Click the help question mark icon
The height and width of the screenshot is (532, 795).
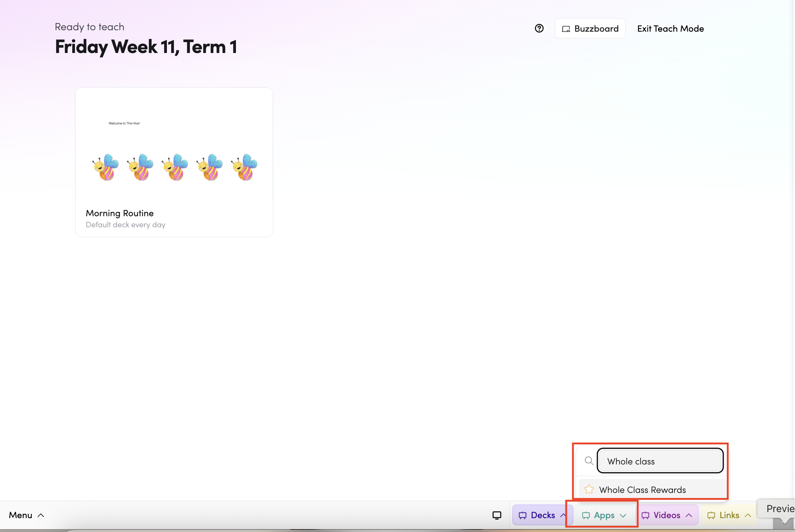(539, 28)
